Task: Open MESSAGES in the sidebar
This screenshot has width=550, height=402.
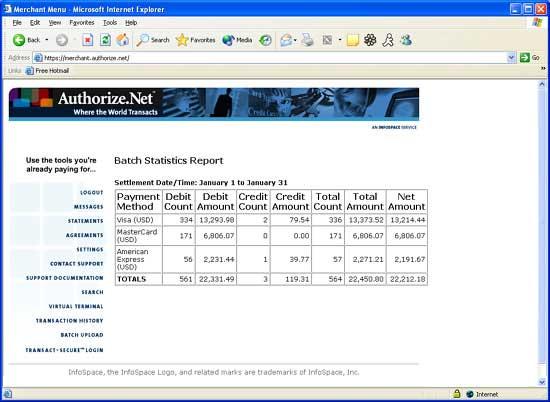Action: click(88, 207)
